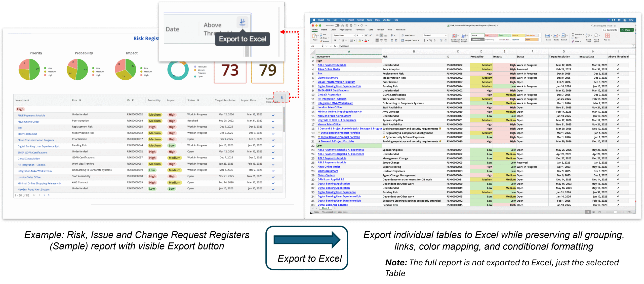The height and width of the screenshot is (284, 644).
Task: Select the Sheet 1 tab
Action: [325, 208]
